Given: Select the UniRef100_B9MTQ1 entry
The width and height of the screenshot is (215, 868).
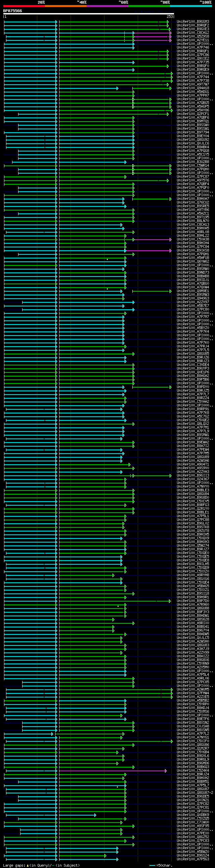Looking at the screenshot, I should click(193, 121).
